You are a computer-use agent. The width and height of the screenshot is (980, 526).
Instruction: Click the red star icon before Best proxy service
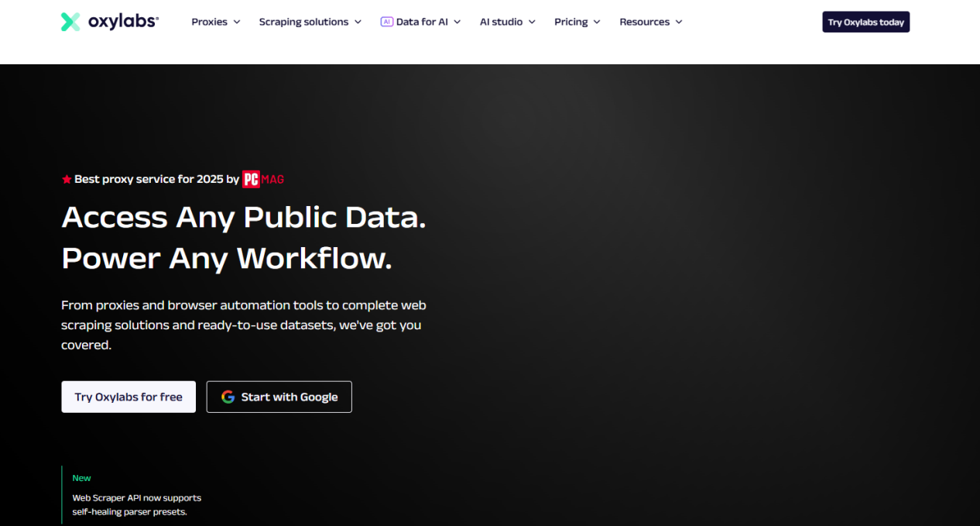click(67, 179)
